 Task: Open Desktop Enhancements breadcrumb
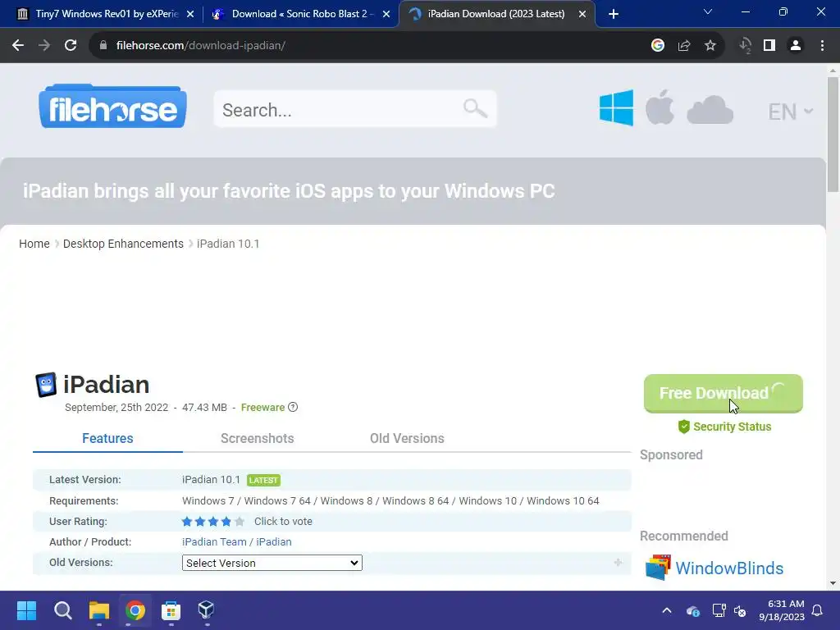click(x=123, y=244)
